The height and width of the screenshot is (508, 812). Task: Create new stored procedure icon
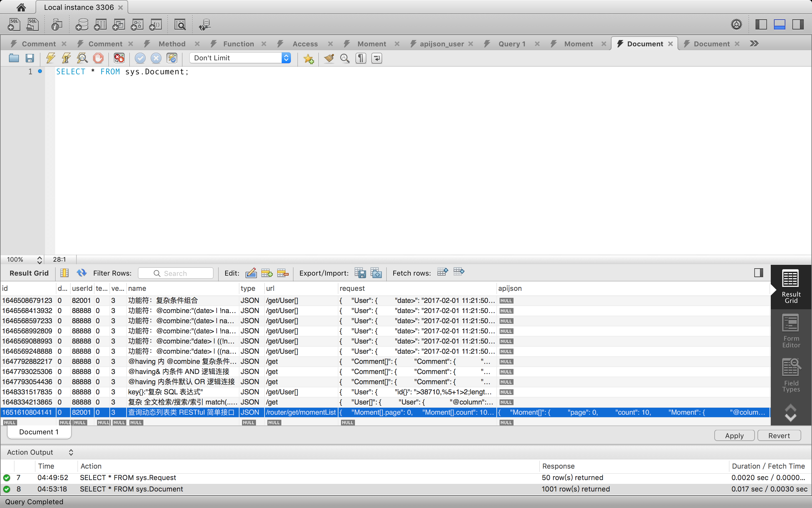point(137,24)
